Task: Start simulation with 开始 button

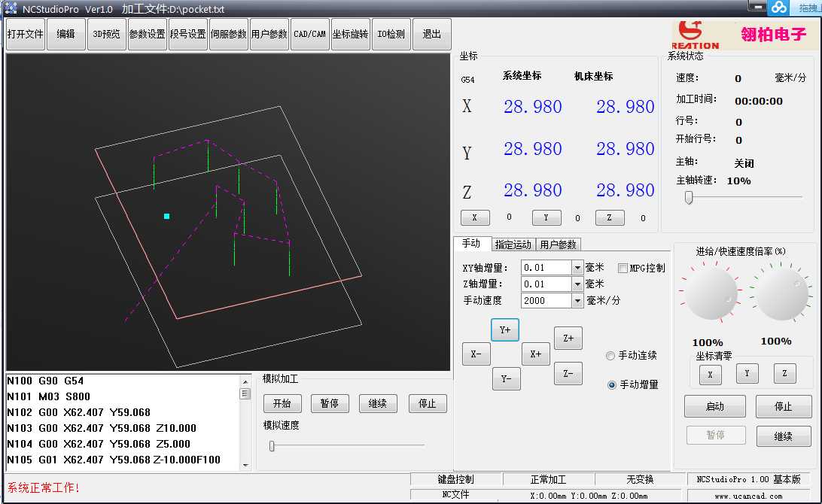Action: pos(282,404)
